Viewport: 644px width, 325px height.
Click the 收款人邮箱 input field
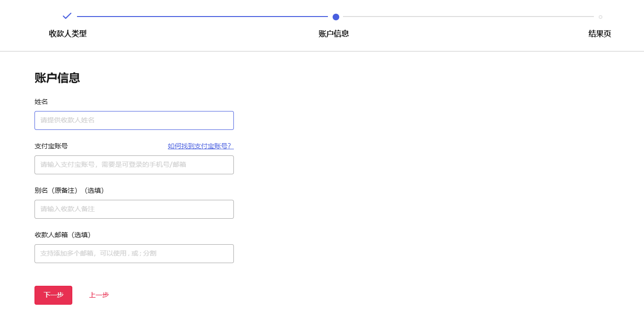coord(134,254)
